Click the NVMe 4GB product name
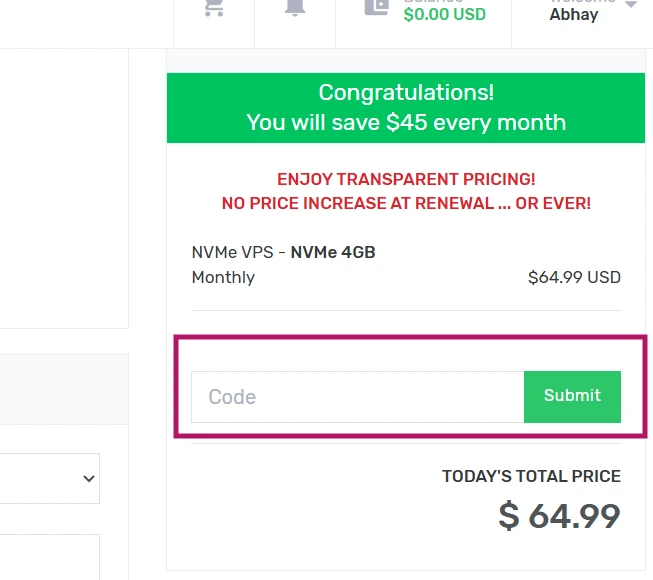 pos(333,252)
